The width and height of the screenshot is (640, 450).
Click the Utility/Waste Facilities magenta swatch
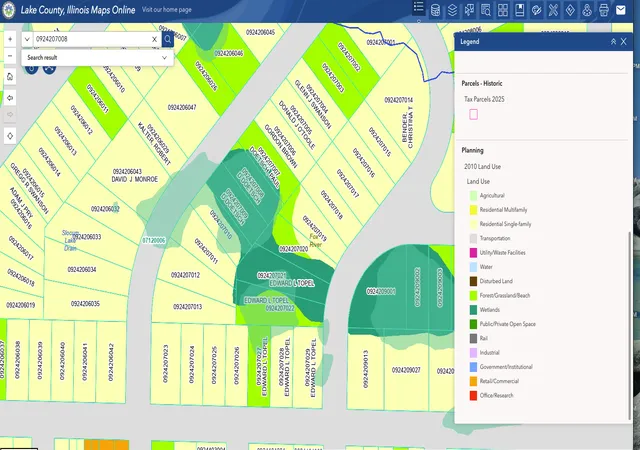tap(473, 253)
